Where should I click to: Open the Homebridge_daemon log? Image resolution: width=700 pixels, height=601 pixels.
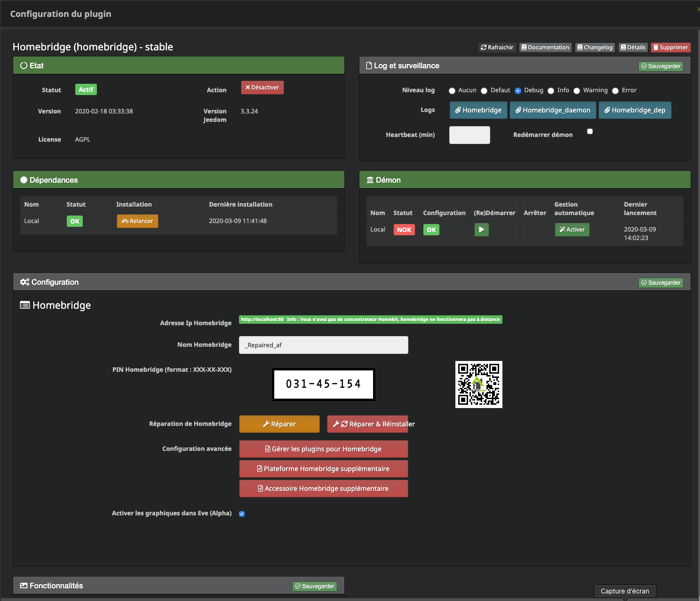click(553, 110)
